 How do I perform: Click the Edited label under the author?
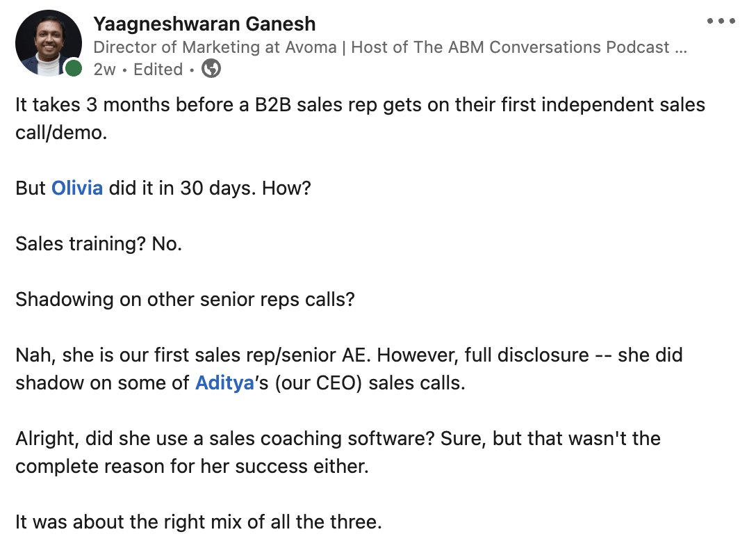pos(158,70)
